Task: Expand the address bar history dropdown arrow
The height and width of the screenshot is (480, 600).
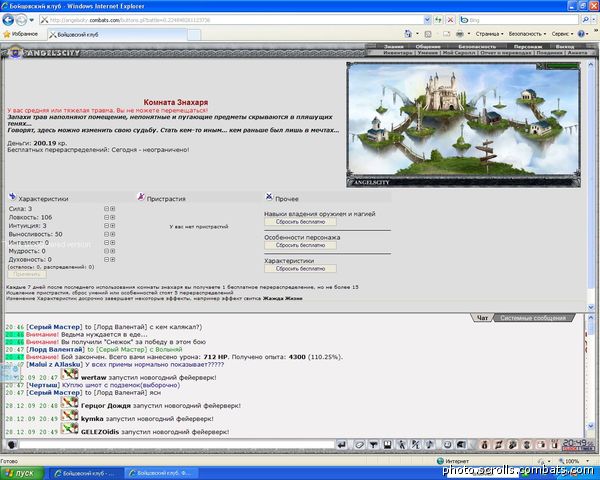Action: (427, 20)
